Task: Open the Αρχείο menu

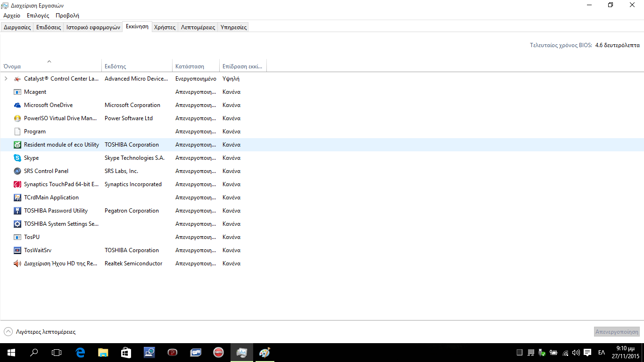Action: pos(12,16)
